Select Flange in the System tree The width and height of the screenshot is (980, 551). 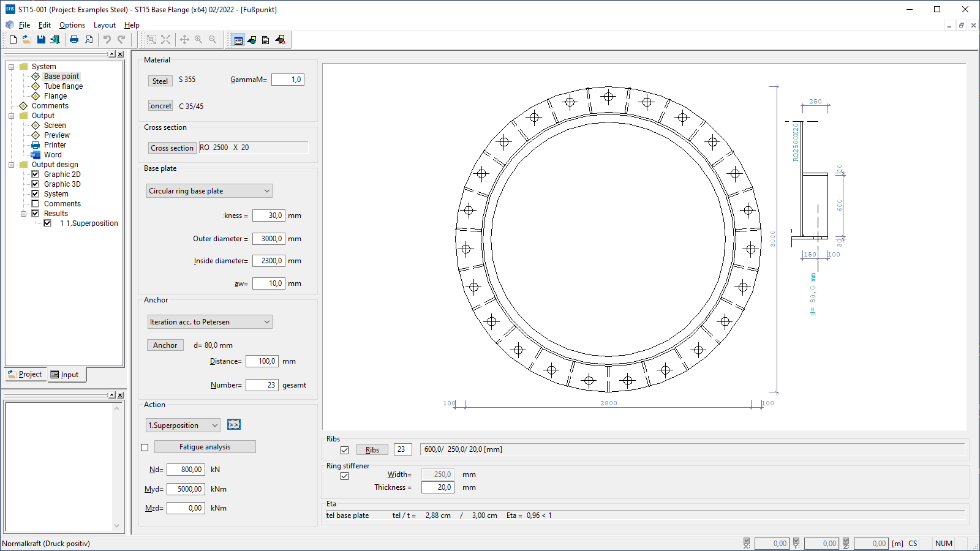pos(55,96)
